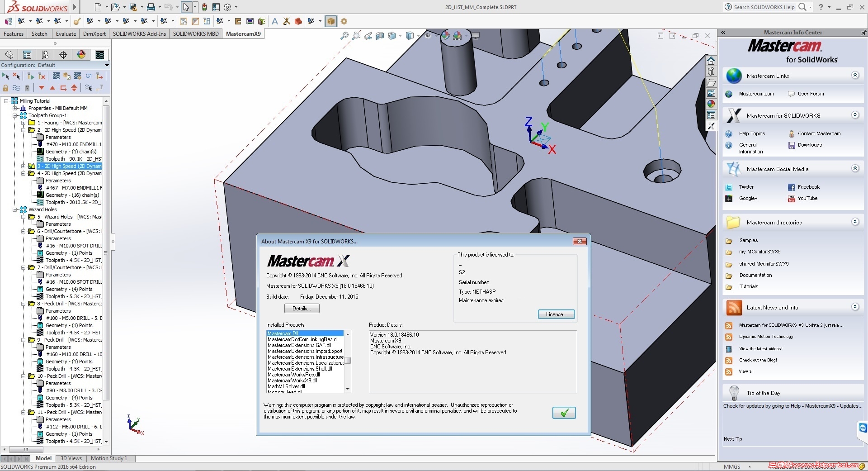Open Design Library icon in task pane
The width and height of the screenshot is (868, 471).
[x=711, y=71]
